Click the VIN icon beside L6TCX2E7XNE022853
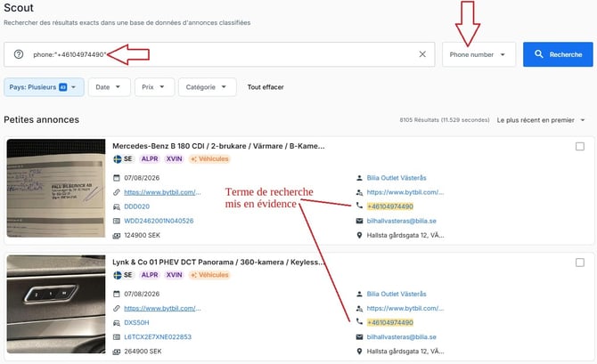The image size is (597, 364). [117, 337]
